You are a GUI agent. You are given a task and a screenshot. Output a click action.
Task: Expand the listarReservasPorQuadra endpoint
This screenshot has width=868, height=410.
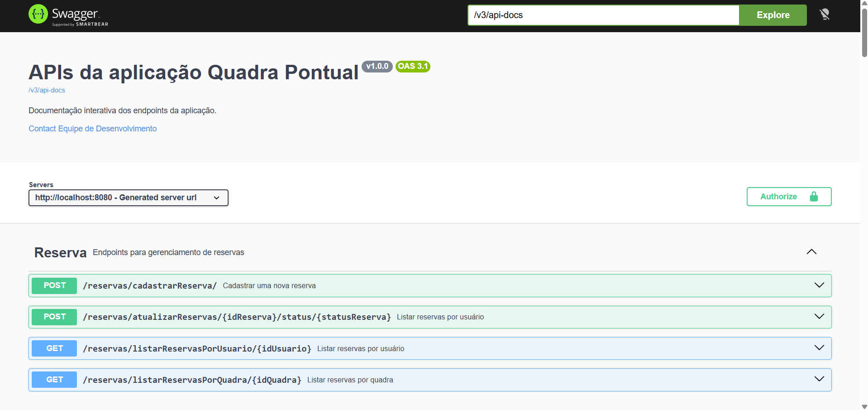(x=819, y=380)
